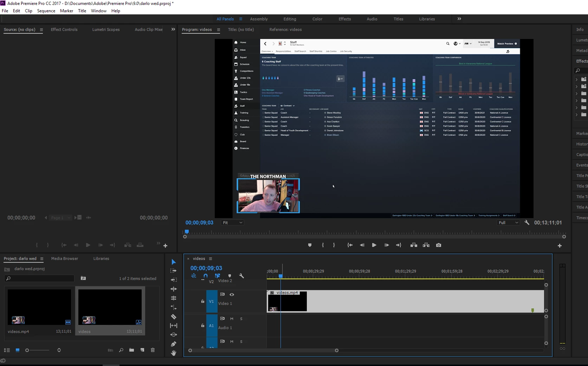Image resolution: width=588 pixels, height=366 pixels.
Task: Play the sequence in Program Monitor
Action: tap(374, 245)
